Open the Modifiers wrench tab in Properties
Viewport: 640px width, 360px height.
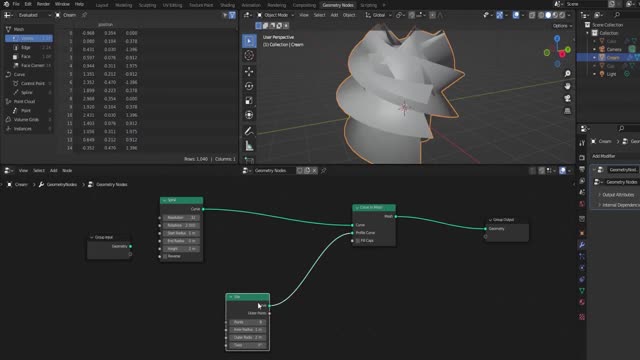click(582, 244)
